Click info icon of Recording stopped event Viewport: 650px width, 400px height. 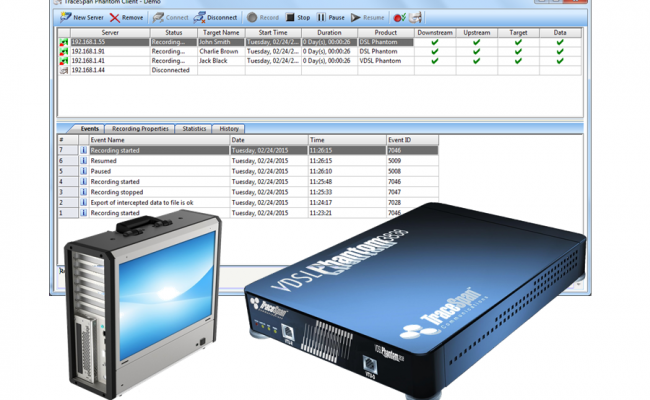pos(84,192)
